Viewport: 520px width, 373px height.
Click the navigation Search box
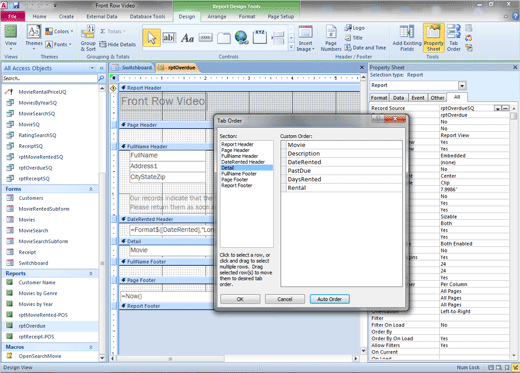coord(50,78)
